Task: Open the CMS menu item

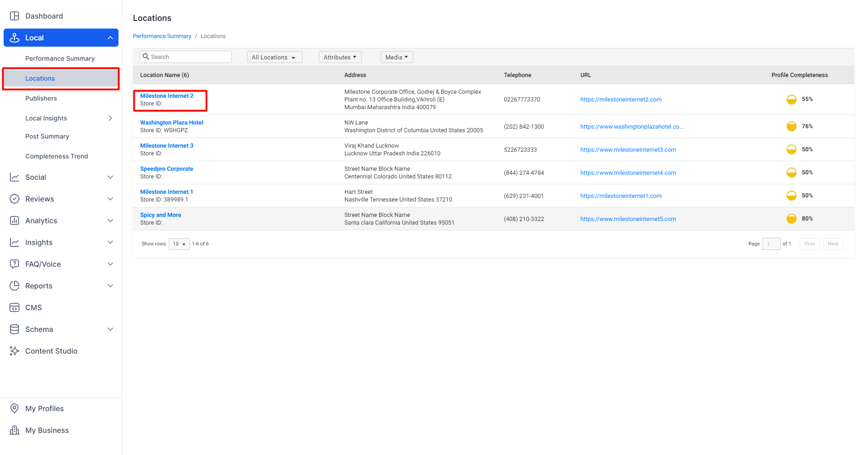Action: pos(33,307)
